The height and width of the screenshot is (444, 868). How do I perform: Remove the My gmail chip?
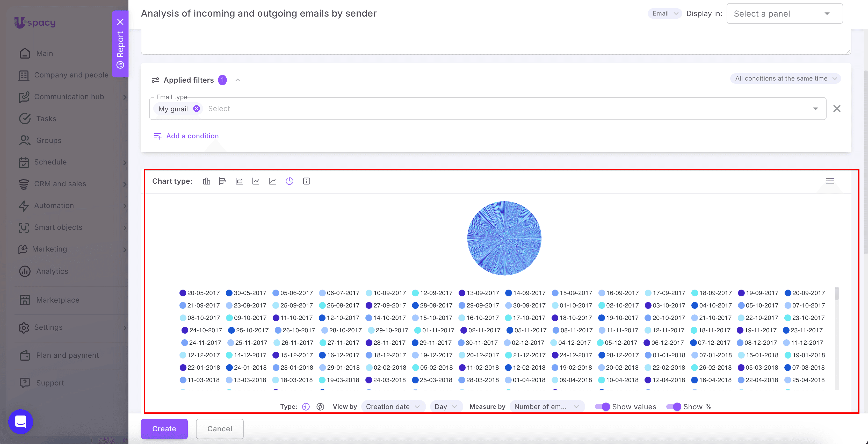[x=197, y=109]
